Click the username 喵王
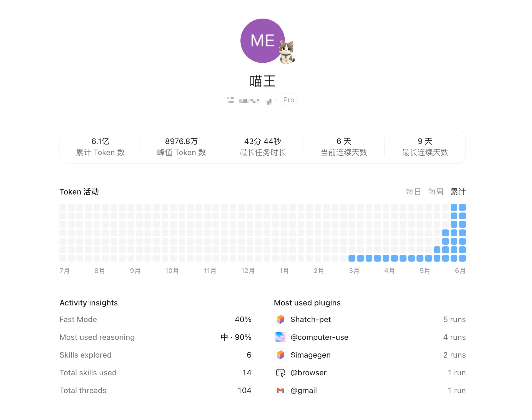Screen dimensions: 532x420 262,81
